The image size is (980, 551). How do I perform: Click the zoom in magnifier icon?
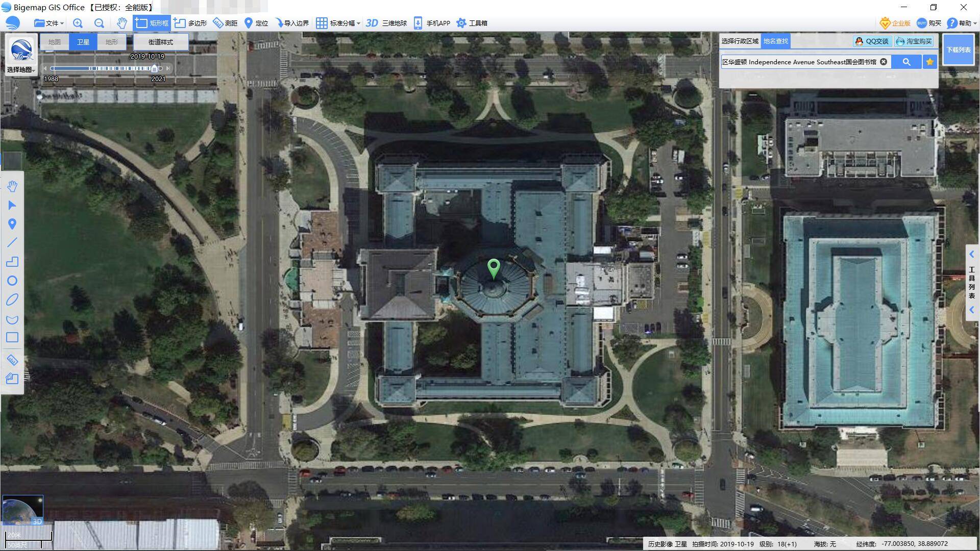[x=78, y=23]
